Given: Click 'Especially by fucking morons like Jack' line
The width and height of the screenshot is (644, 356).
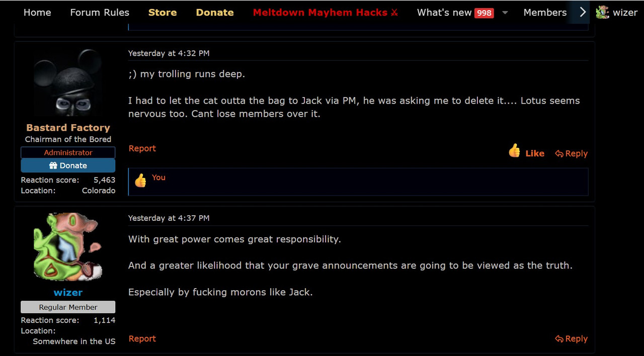Looking at the screenshot, I should 220,292.
